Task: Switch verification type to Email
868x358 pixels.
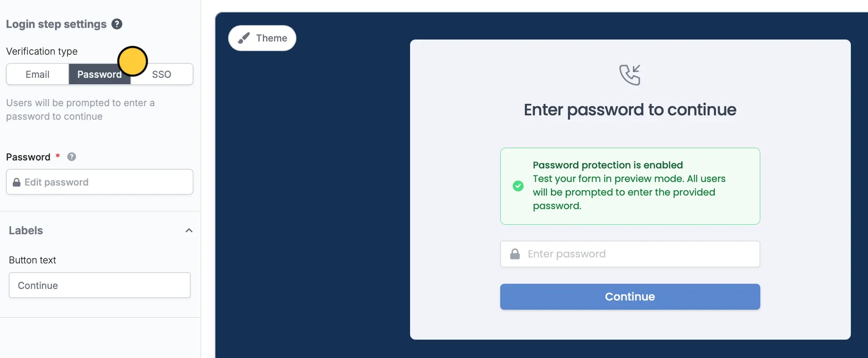Action: [37, 74]
